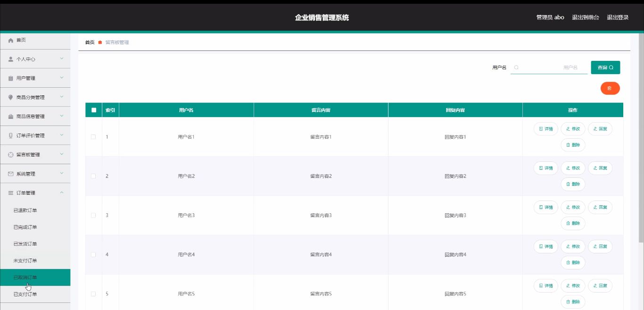Click 回复 for row 用户名1

tap(600, 129)
